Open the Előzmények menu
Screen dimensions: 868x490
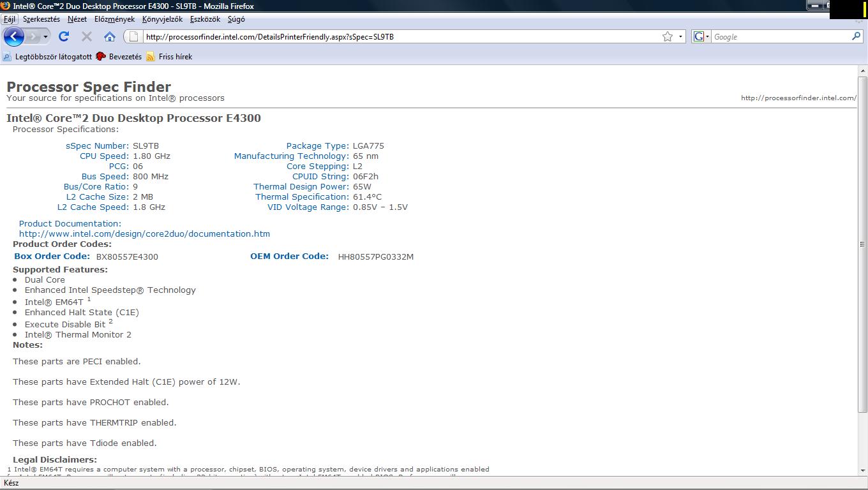[x=115, y=19]
